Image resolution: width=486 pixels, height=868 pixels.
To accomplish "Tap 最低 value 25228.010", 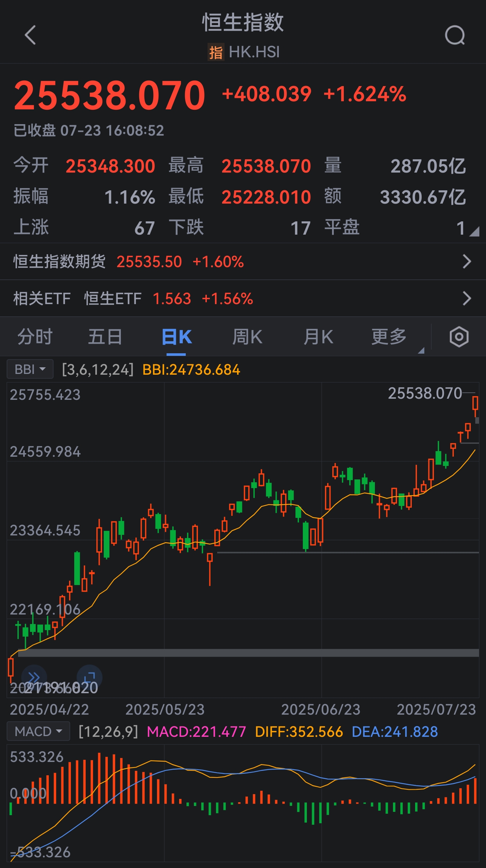I will pyautogui.click(x=266, y=197).
